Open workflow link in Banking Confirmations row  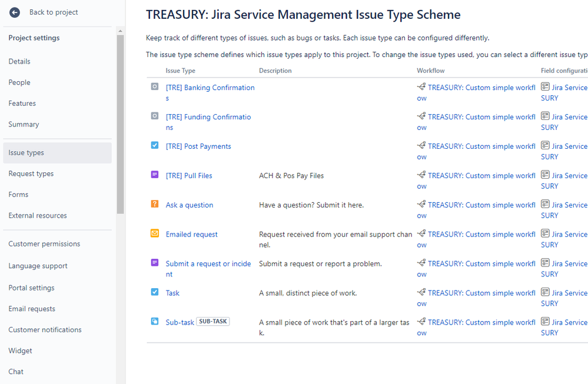tap(476, 92)
